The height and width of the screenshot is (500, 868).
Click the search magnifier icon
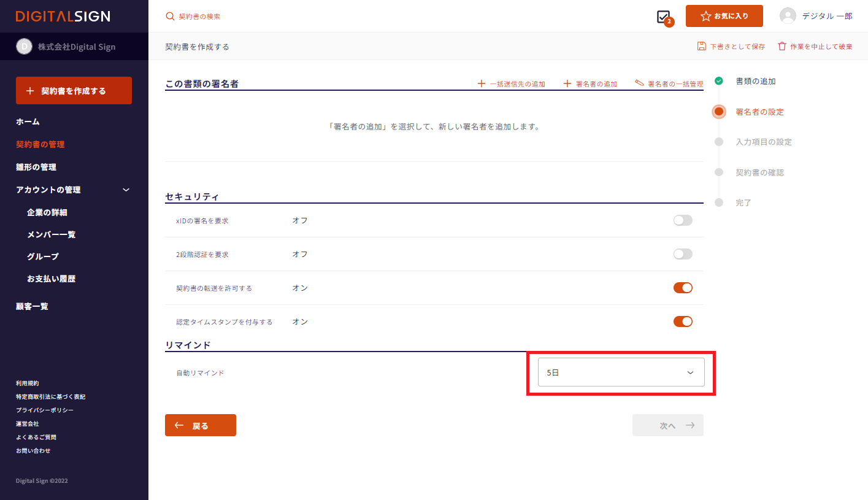pyautogui.click(x=170, y=17)
